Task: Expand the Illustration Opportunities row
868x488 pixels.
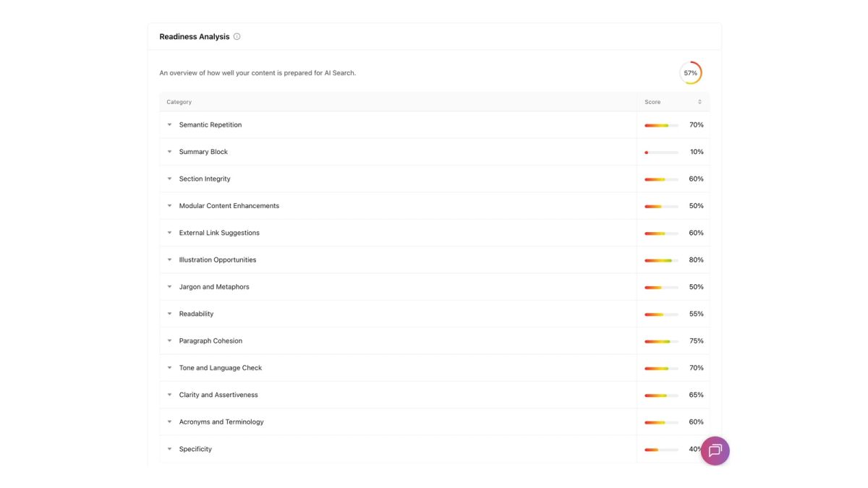Action: pos(170,260)
